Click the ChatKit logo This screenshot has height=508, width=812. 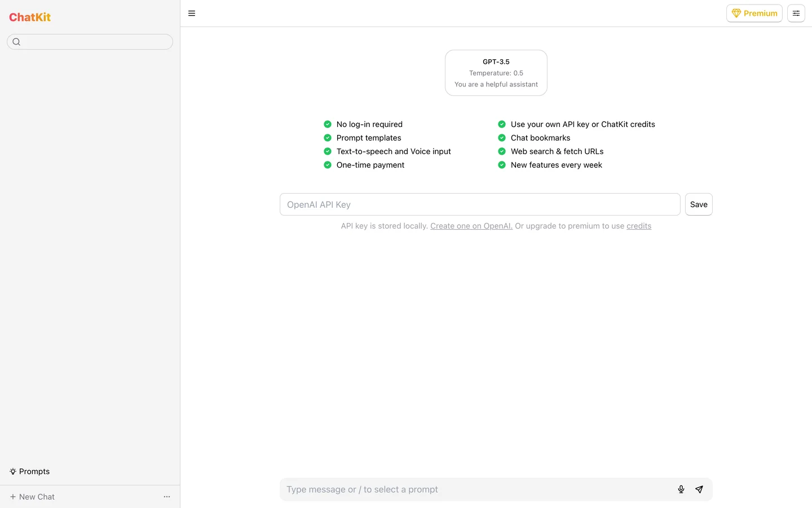pos(30,17)
